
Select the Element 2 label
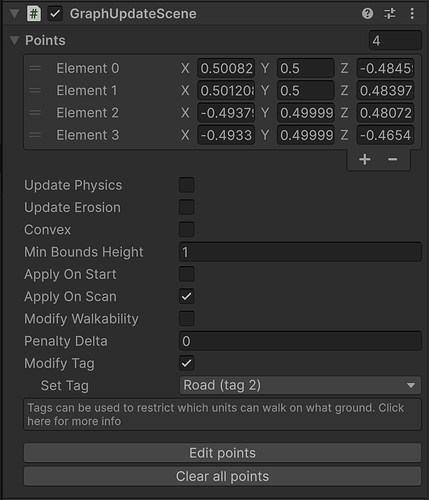pyautogui.click(x=87, y=113)
